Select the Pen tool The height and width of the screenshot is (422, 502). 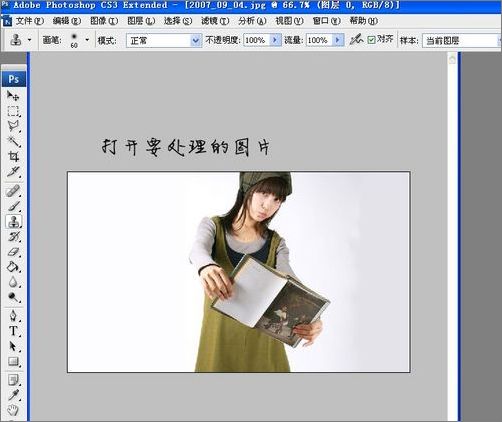pyautogui.click(x=13, y=316)
